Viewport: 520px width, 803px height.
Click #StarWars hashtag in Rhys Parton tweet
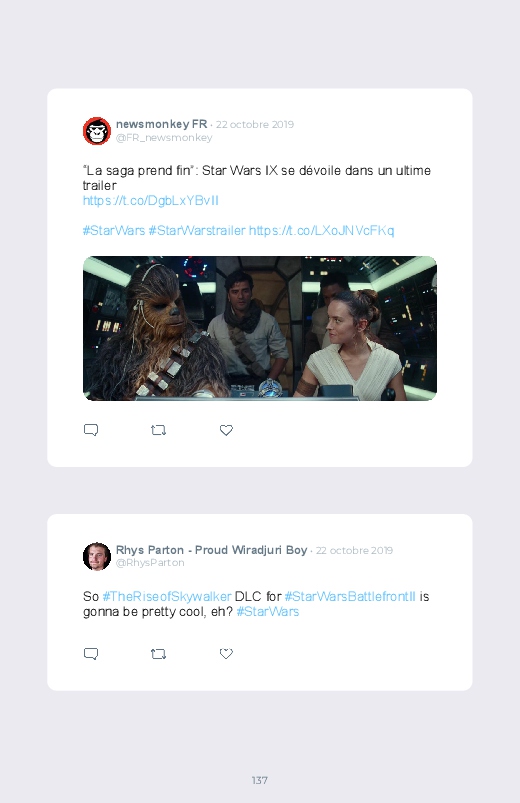267,611
